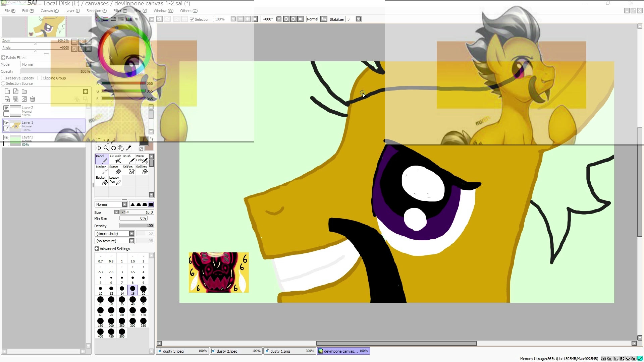Viewport: 644px width, 362px height.
Task: Choose brush size 500 preset
Action: tap(122, 333)
